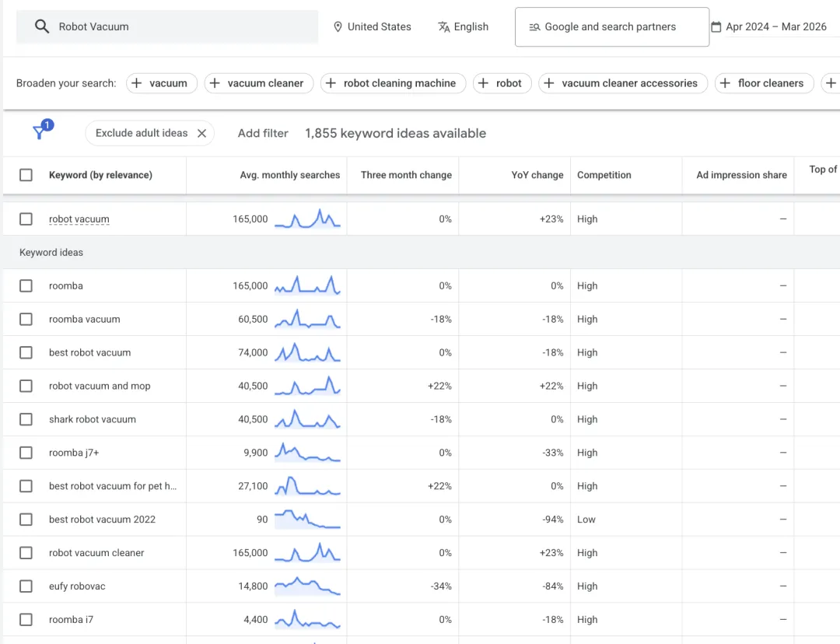Click the roomba search trend sparkline
The width and height of the screenshot is (840, 644).
(x=307, y=285)
